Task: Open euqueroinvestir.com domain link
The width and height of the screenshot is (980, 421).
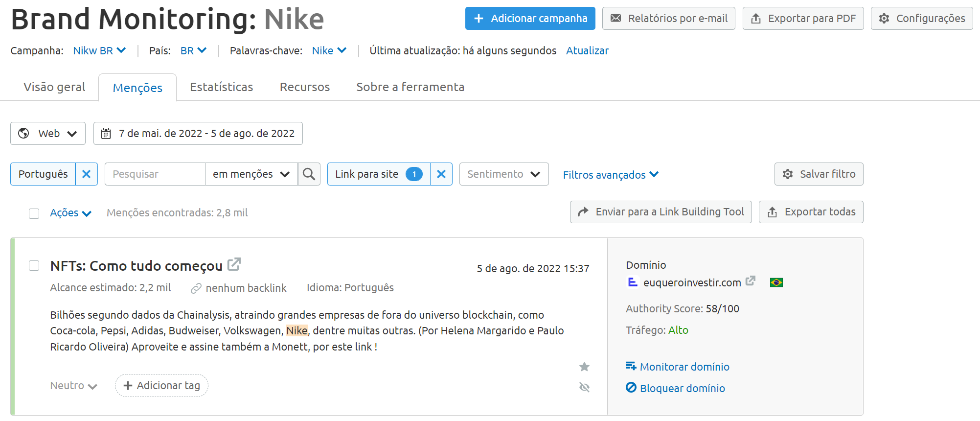Action: pos(692,282)
